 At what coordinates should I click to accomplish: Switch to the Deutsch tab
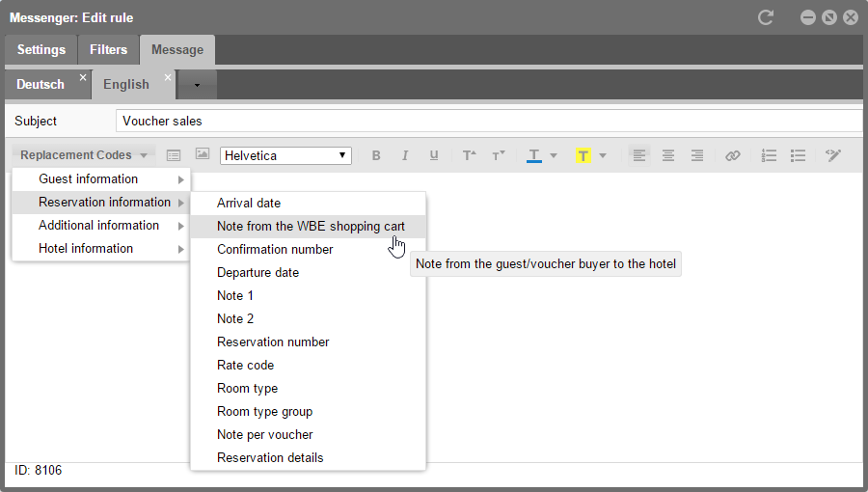click(41, 85)
